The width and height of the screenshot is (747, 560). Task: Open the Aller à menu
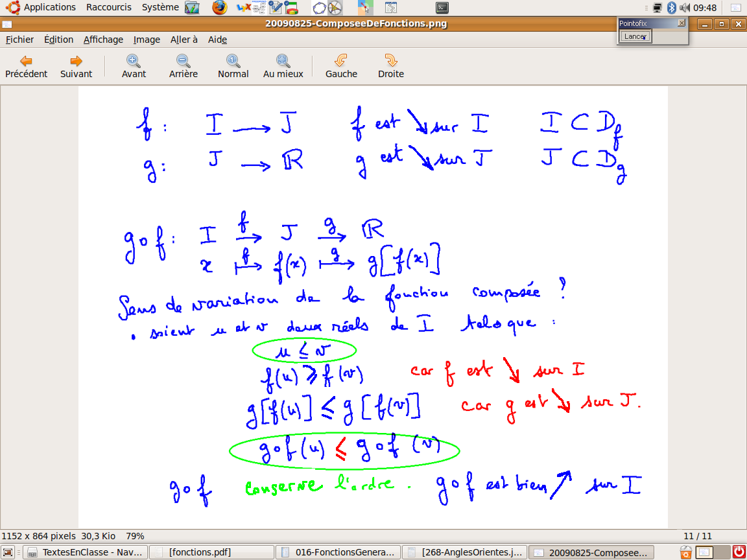[x=184, y=40]
